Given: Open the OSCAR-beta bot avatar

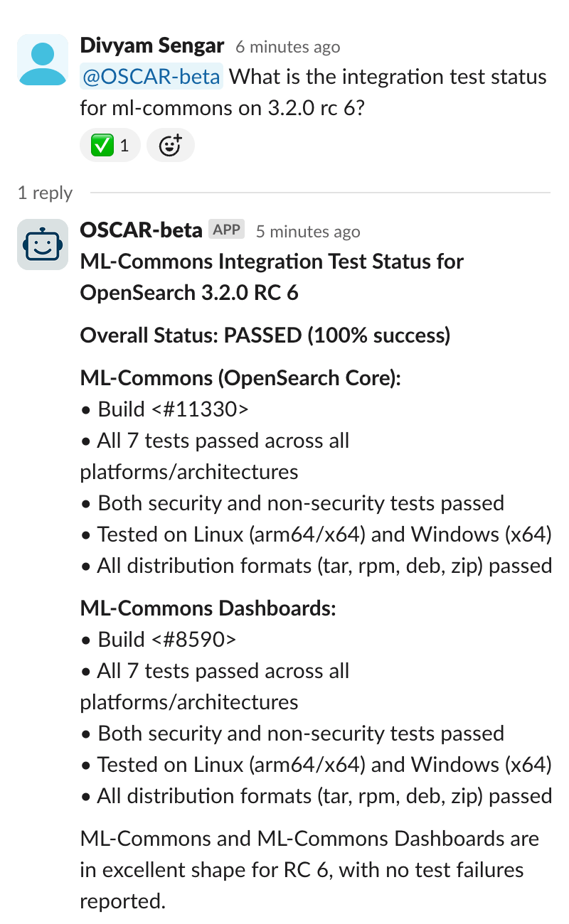Looking at the screenshot, I should pos(43,245).
